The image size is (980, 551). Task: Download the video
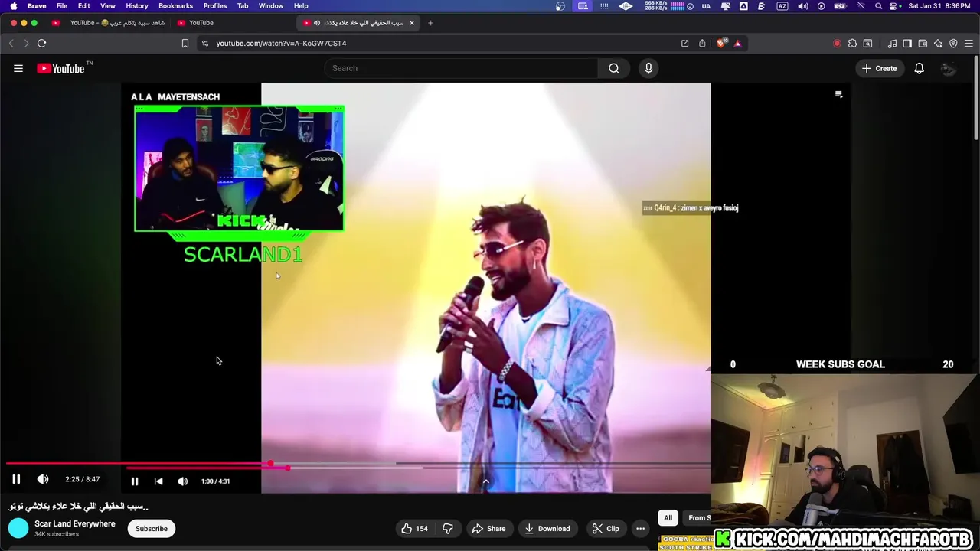[x=547, y=528]
